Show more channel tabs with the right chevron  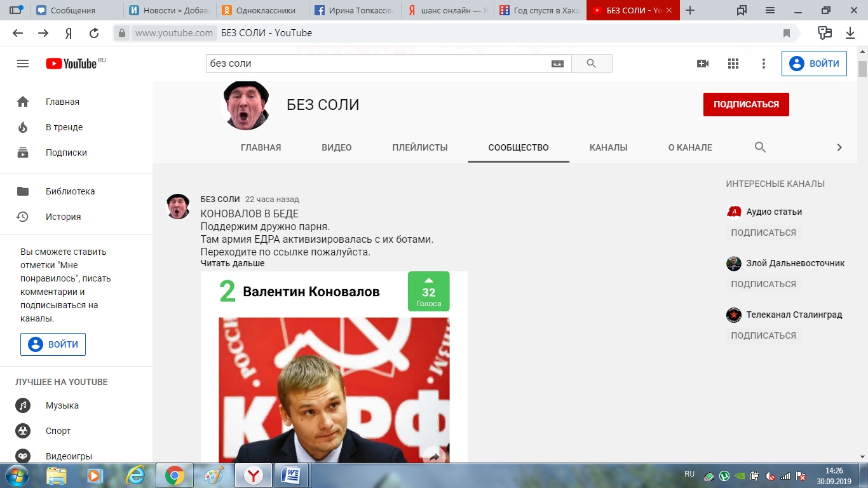tap(839, 147)
